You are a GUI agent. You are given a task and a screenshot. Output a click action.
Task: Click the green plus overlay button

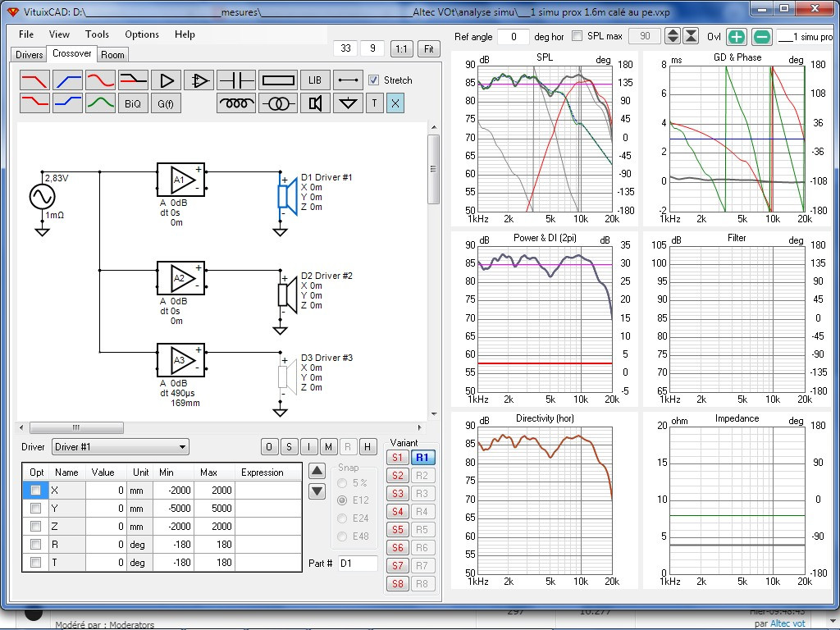[737, 36]
